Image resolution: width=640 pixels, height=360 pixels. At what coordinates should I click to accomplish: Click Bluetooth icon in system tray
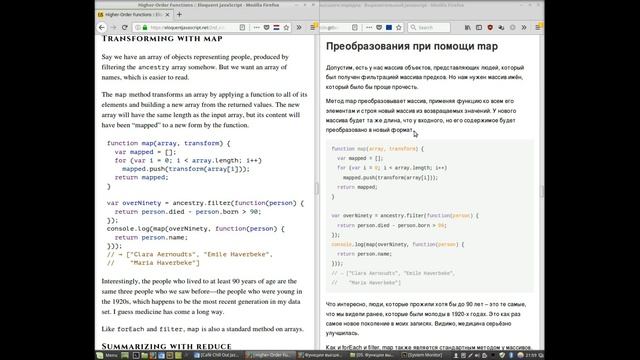511,356
